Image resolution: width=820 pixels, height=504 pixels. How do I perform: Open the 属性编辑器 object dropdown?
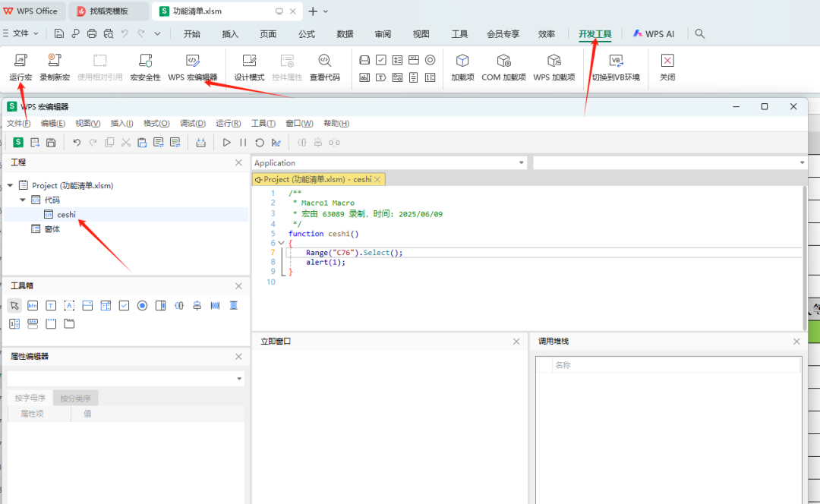tap(125, 379)
